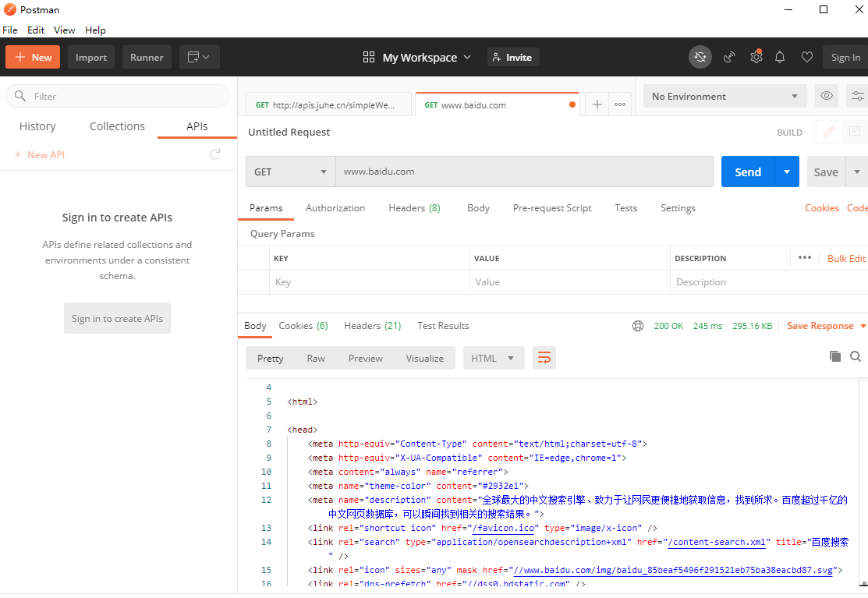Open the capture requests satellite icon
Viewport: 868px width, 598px height.
(729, 57)
